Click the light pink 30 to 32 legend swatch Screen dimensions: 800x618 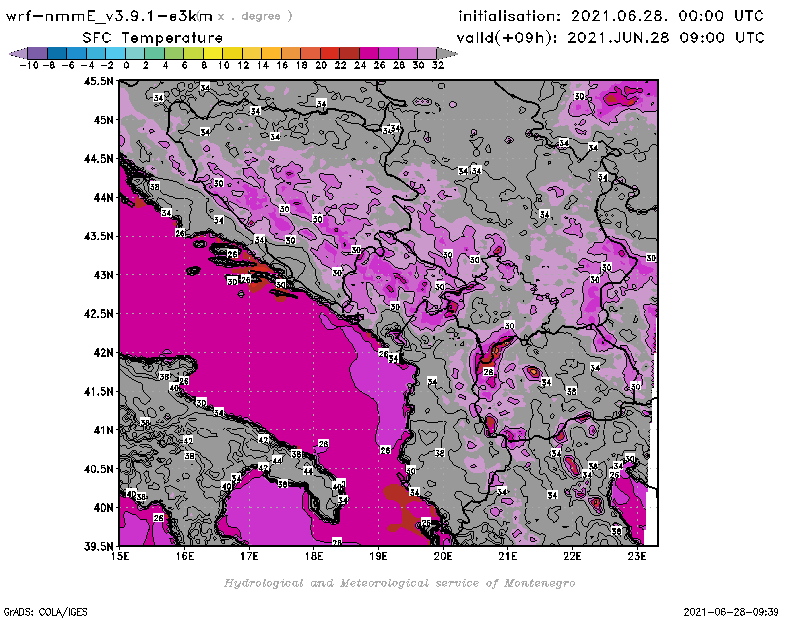click(428, 54)
